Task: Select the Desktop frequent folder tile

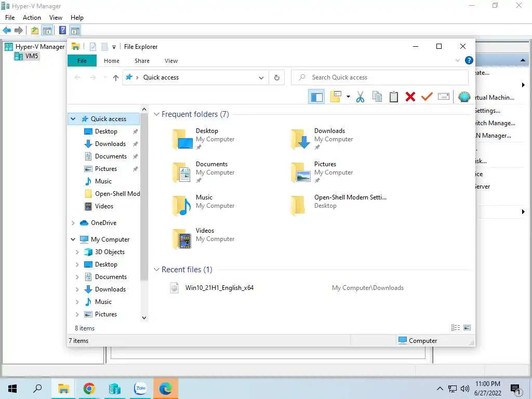Action: click(204, 139)
